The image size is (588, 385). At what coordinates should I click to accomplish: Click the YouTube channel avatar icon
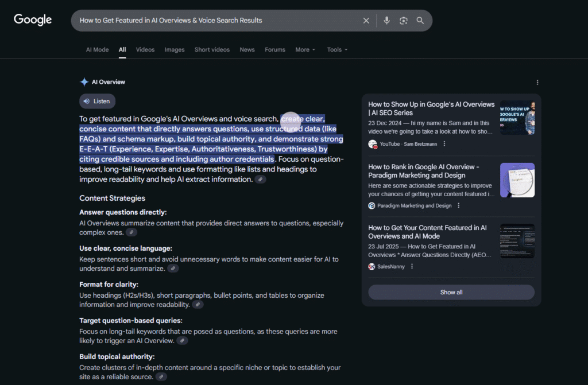pyautogui.click(x=372, y=144)
